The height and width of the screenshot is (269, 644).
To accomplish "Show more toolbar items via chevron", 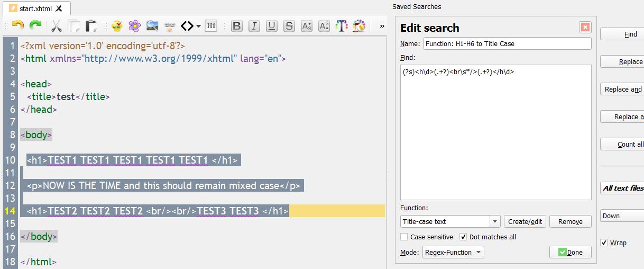I will pyautogui.click(x=382, y=26).
